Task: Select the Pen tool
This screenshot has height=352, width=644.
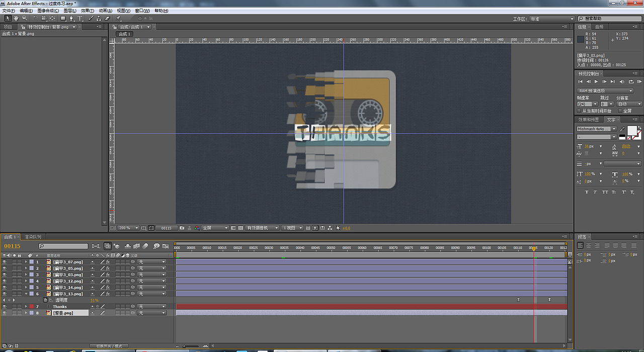Action: 71,18
